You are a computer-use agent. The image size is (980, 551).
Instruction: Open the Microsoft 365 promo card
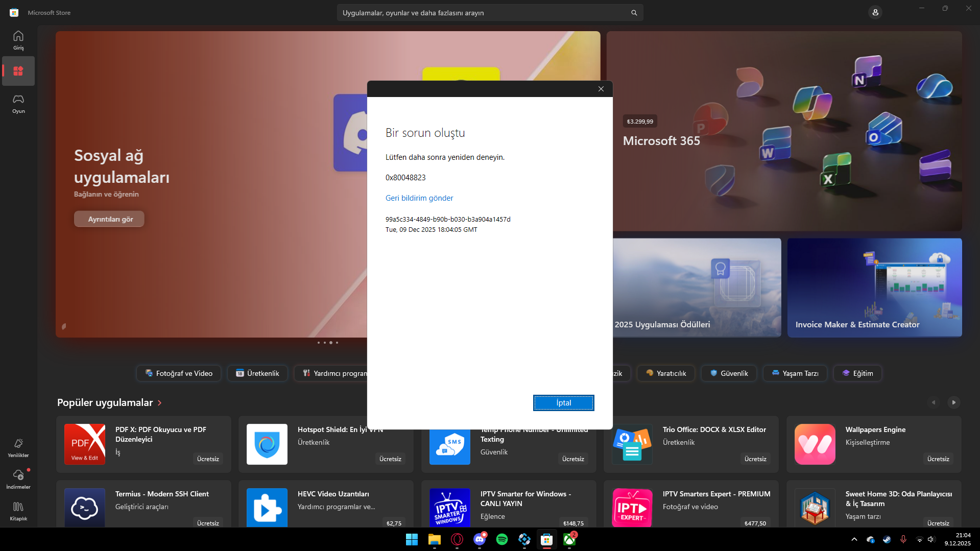tap(784, 131)
